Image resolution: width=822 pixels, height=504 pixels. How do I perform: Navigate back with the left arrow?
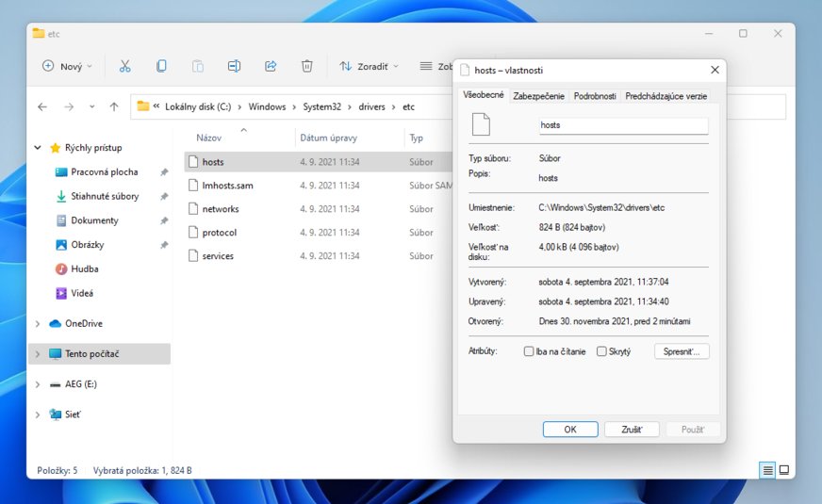[x=42, y=107]
